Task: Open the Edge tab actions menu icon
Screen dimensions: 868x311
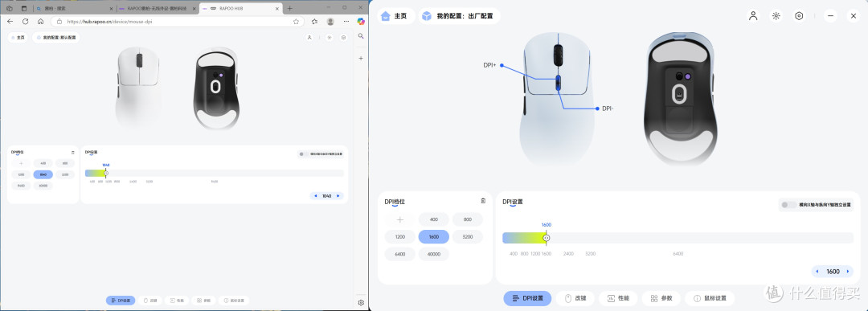Action: 23,8
